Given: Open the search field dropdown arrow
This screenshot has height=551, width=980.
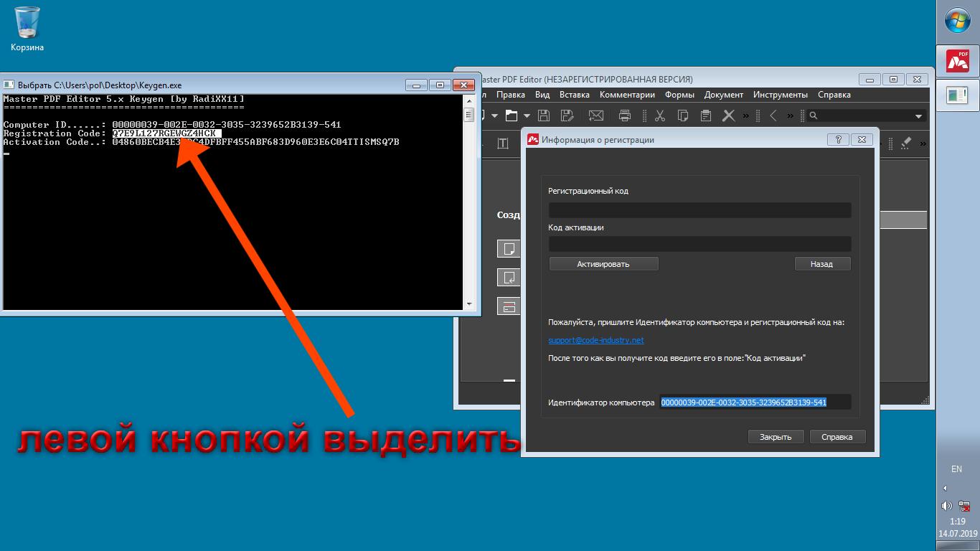Looking at the screenshot, I should [918, 116].
